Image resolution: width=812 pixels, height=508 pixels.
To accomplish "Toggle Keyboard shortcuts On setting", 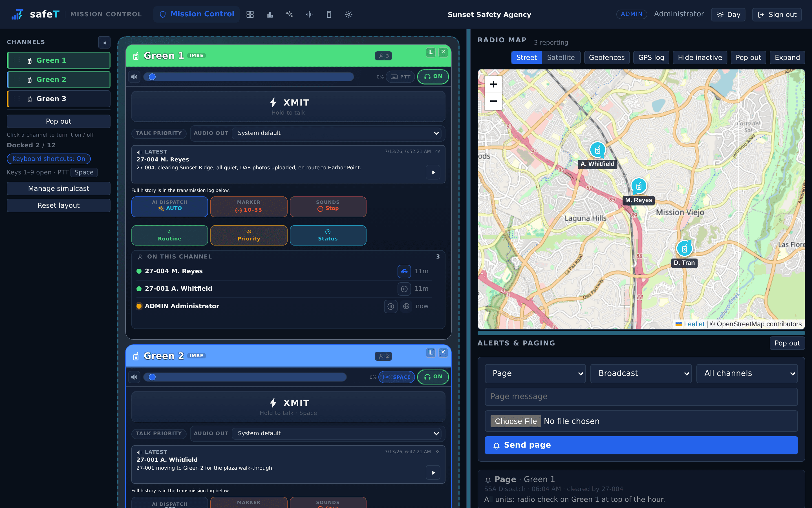I will click(49, 159).
